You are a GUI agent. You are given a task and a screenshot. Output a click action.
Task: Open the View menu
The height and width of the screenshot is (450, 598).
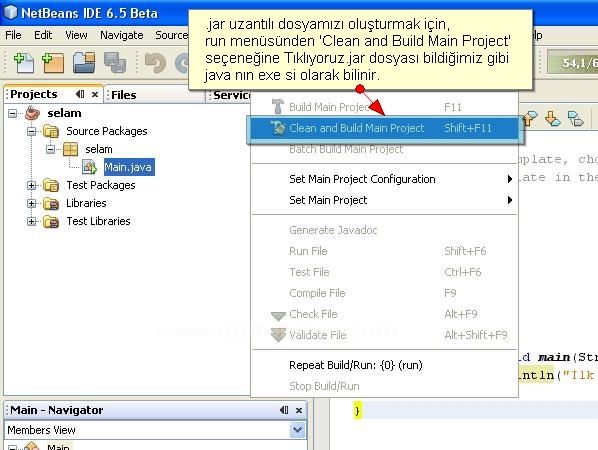click(76, 35)
